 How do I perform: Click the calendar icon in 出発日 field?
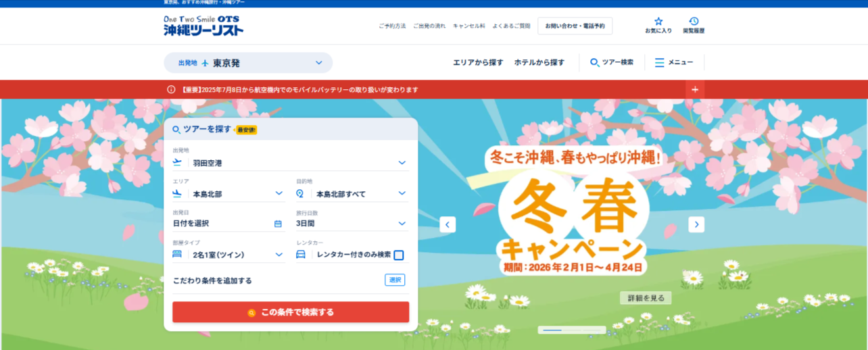point(278,224)
